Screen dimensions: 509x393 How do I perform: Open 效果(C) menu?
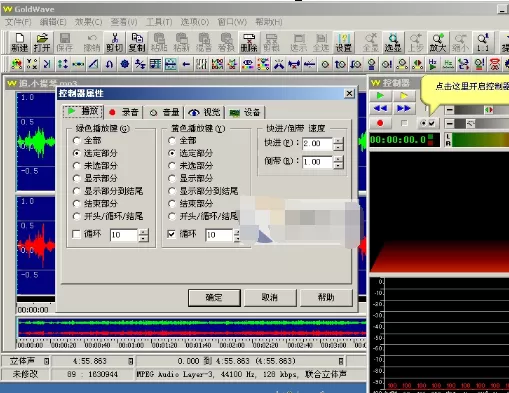coord(88,22)
